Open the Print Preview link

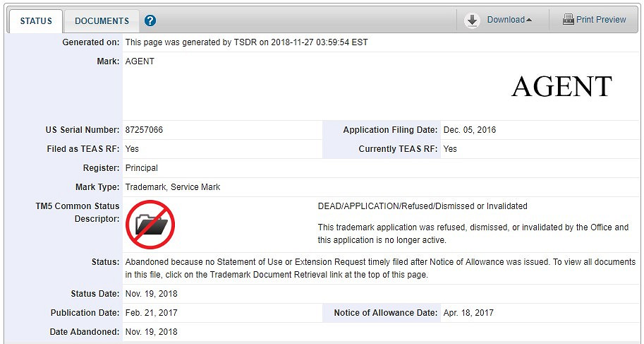(601, 20)
